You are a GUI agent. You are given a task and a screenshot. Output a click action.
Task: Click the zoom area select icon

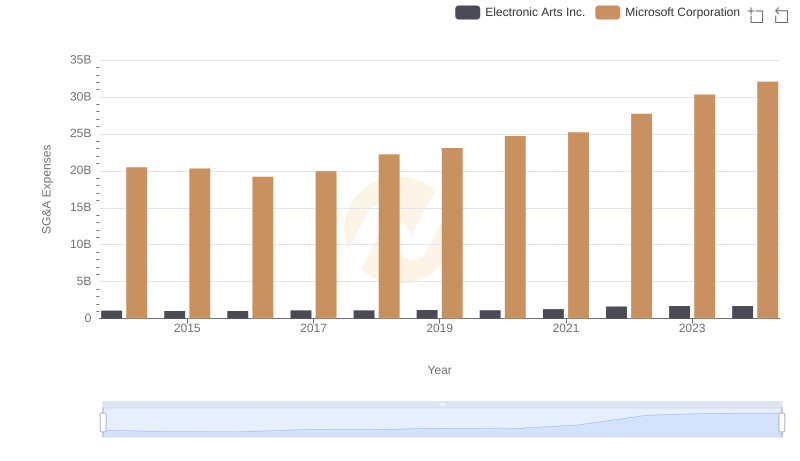(x=756, y=15)
